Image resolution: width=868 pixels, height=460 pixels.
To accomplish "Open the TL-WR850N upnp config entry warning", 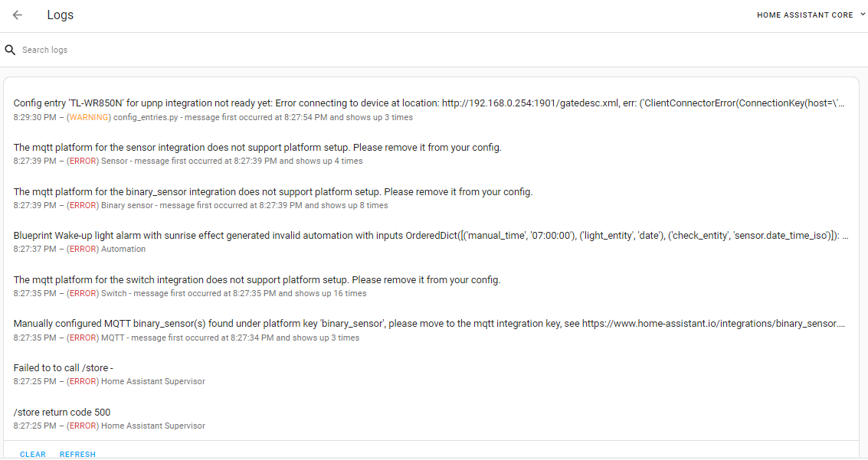I will pos(429,103).
